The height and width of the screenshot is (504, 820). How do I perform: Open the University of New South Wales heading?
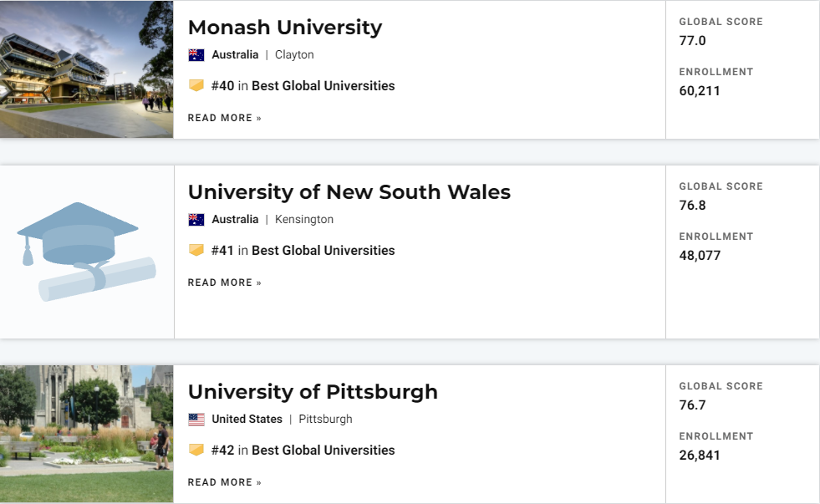[349, 192]
